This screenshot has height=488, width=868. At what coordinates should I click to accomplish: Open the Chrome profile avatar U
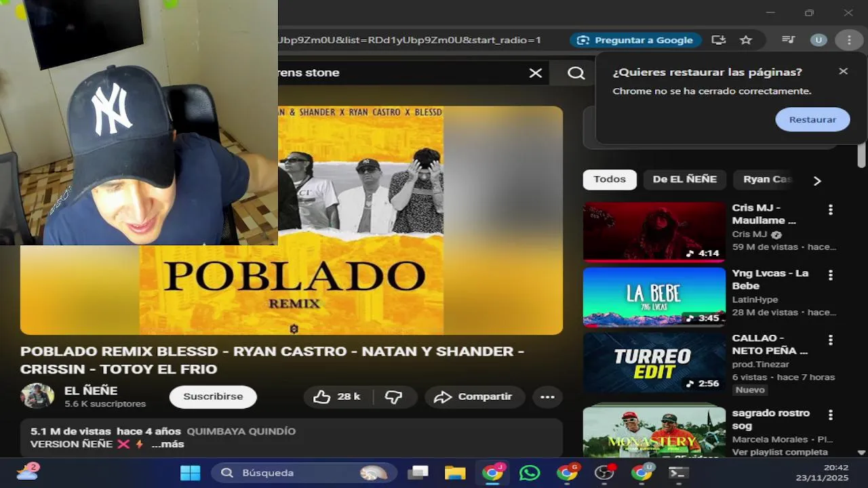(818, 40)
